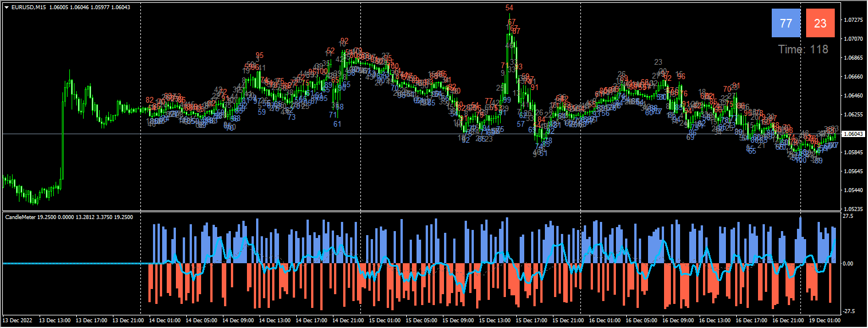
Task: Click the 0.00 indicator level label
Action: 850,264
